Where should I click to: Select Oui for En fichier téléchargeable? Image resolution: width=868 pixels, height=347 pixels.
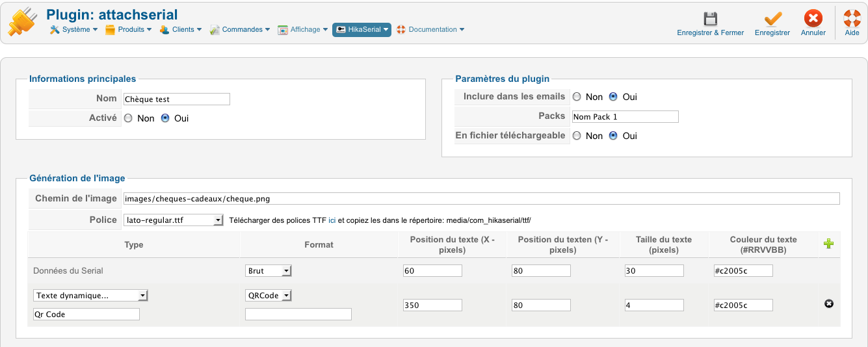point(613,136)
